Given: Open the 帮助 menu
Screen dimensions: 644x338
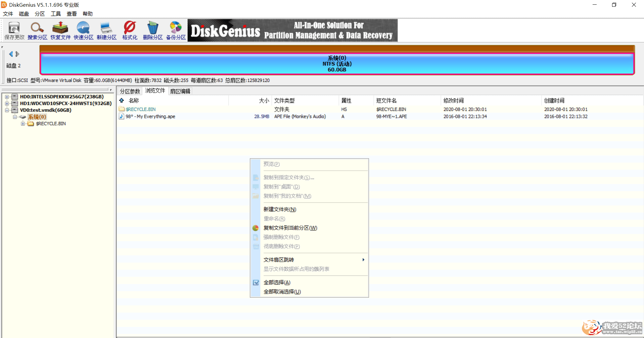Looking at the screenshot, I should [x=88, y=14].
